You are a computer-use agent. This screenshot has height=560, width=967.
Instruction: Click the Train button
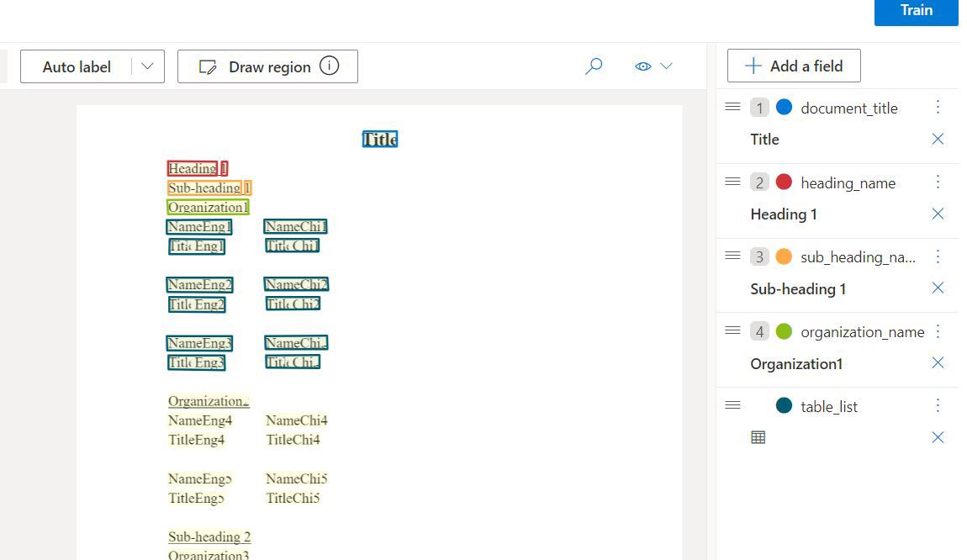916,11
